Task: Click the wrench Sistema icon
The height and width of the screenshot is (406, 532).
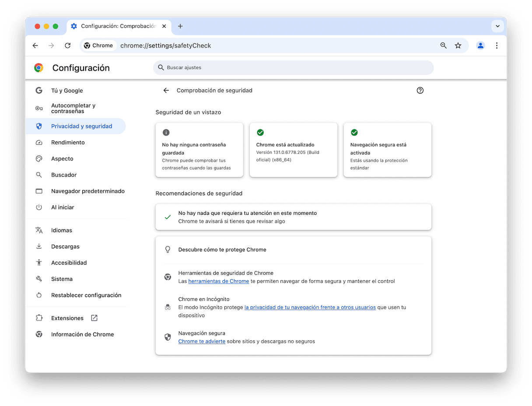Action: coord(39,279)
